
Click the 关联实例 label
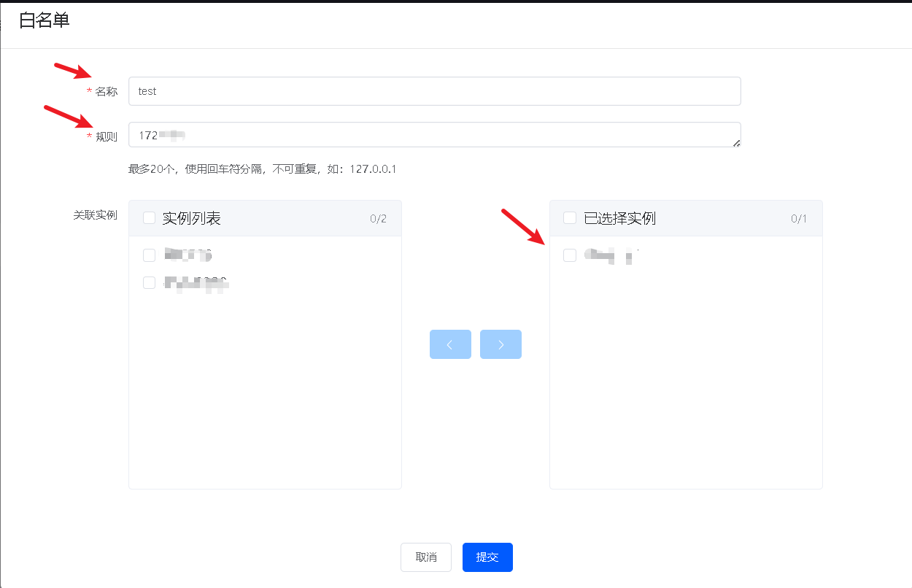96,215
